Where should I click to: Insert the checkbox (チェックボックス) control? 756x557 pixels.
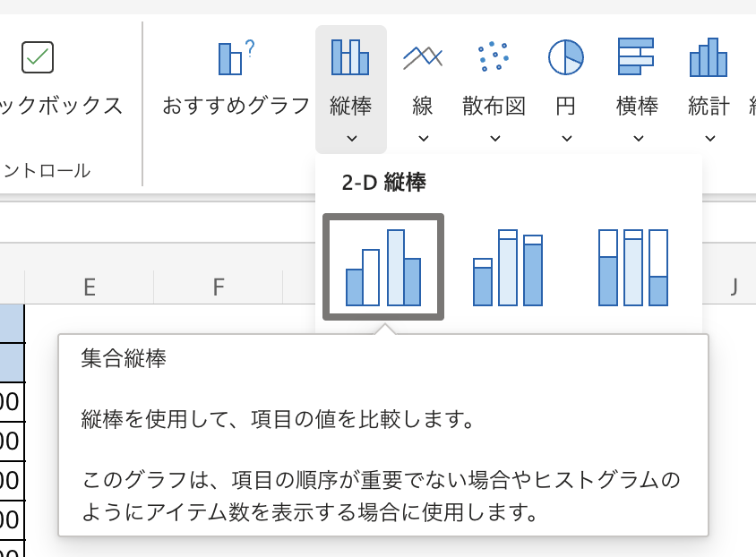click(x=38, y=57)
